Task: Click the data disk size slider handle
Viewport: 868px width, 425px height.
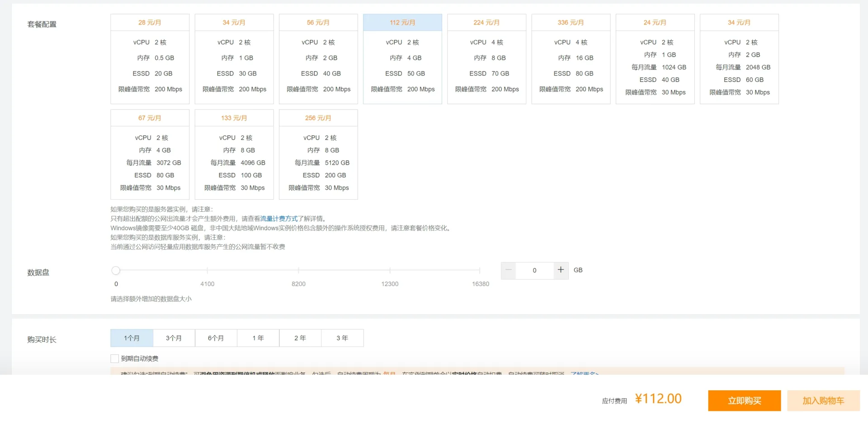Action: tap(116, 270)
